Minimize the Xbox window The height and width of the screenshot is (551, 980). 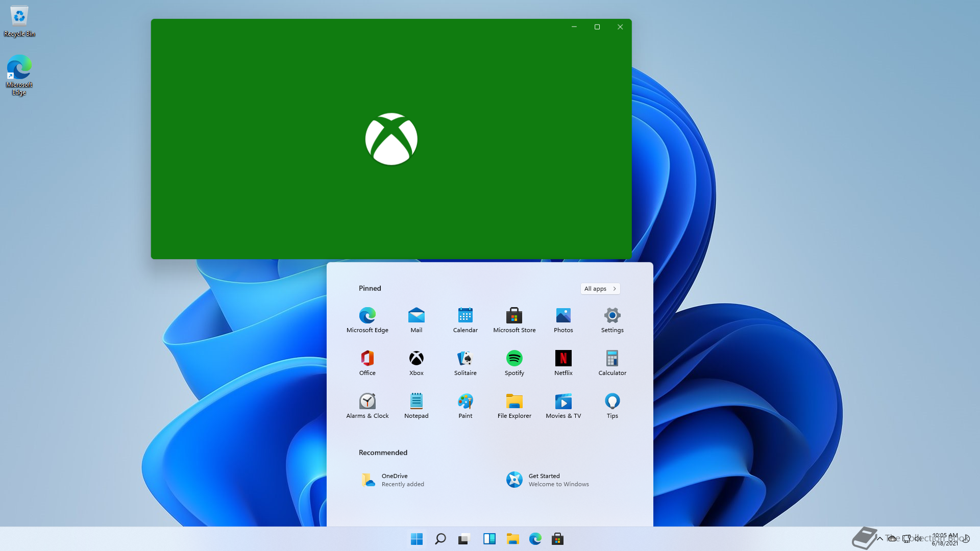point(574,27)
